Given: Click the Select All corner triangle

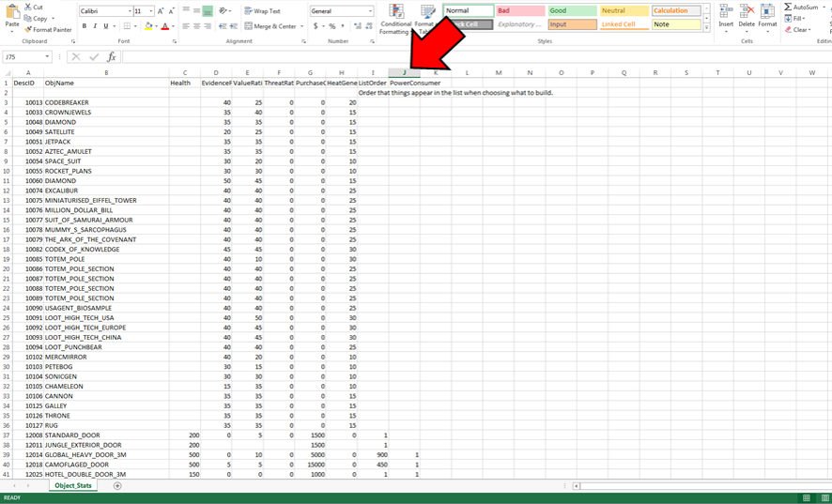Looking at the screenshot, I should [x=8, y=73].
